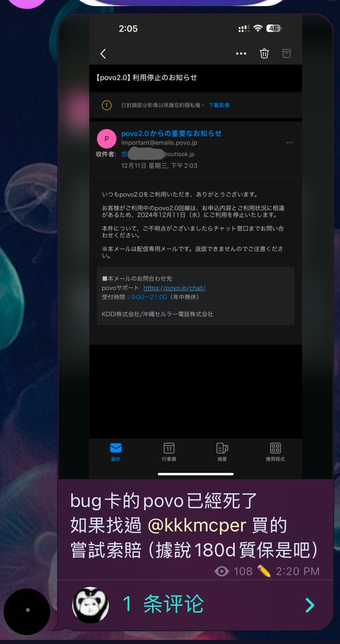This screenshot has height=644, width=340.
Task: Open the 摘要 feed tab
Action: tap(222, 452)
